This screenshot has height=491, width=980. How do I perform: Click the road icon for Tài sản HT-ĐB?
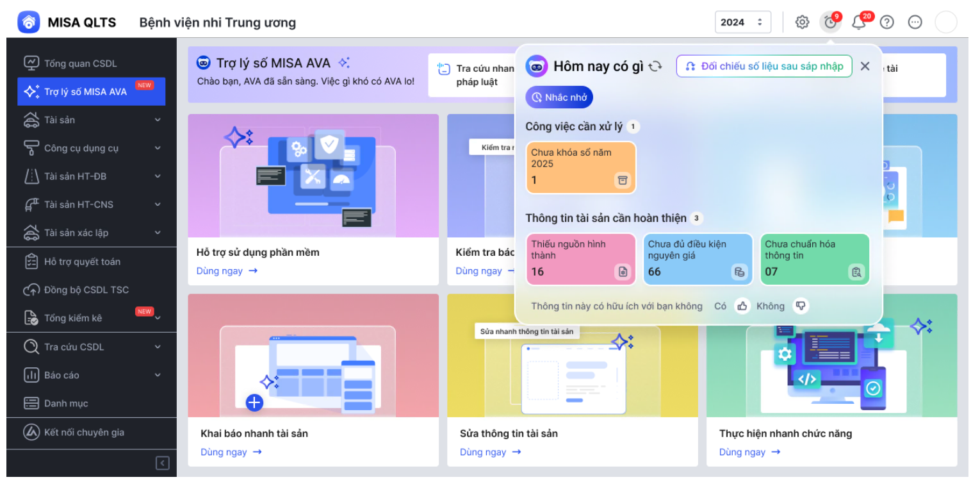[31, 176]
